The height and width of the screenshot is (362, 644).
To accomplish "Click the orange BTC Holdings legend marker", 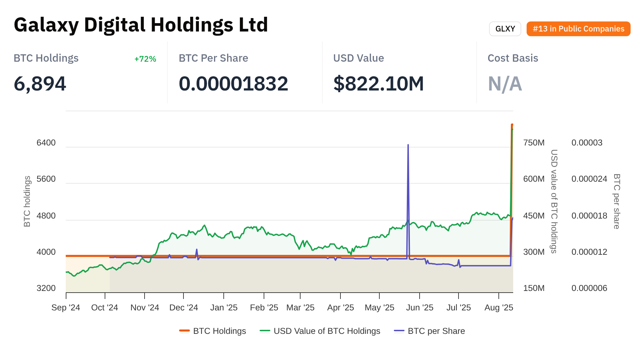I will click(x=184, y=331).
